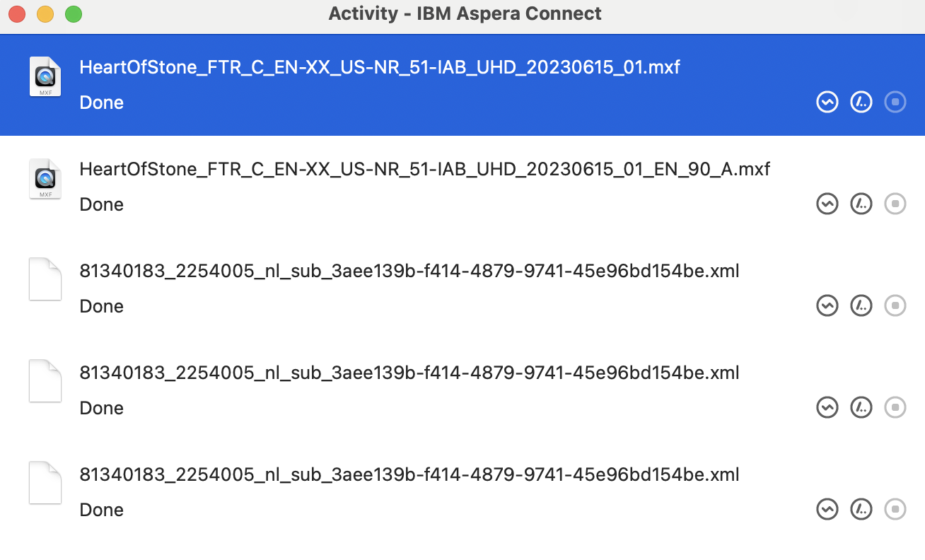Reveal _EN_90_A.mxf containing folder icon
This screenshot has height=560, width=925.
pyautogui.click(x=861, y=204)
